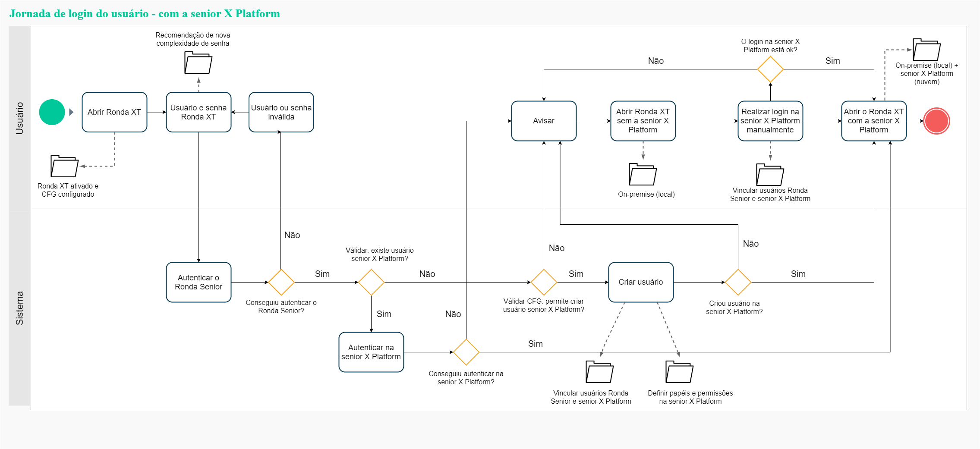Select the 'Autenticar na senior X Platform' box

click(x=371, y=352)
